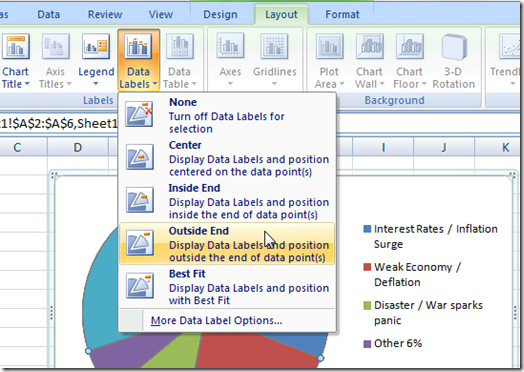Open the Chart Title dropdown arrow
The height and width of the screenshot is (372, 524).
coord(27,84)
